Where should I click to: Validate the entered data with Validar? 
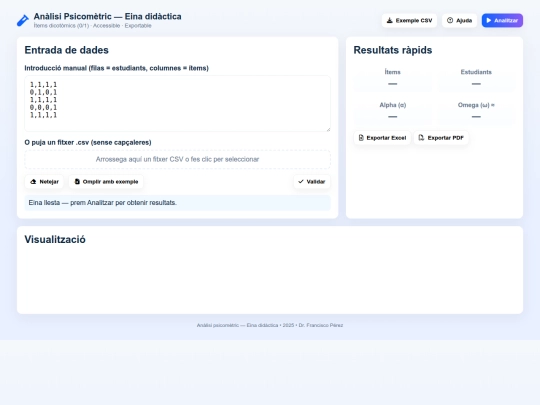(x=312, y=181)
